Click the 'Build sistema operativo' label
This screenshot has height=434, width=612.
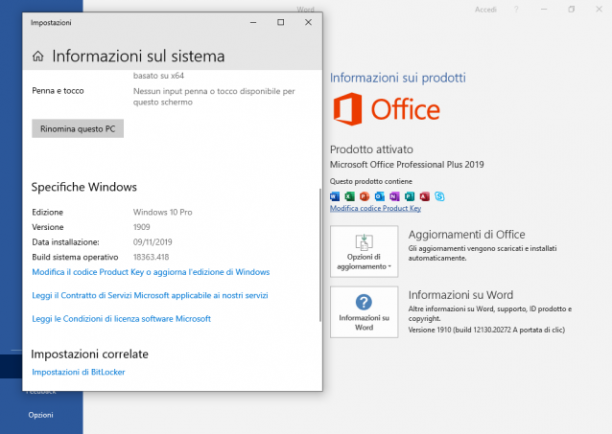[x=75, y=257]
